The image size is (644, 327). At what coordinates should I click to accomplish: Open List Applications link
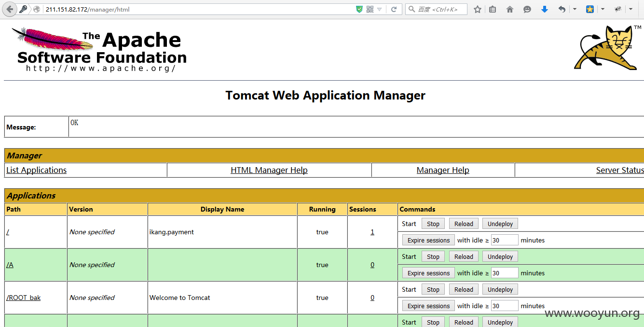point(36,170)
